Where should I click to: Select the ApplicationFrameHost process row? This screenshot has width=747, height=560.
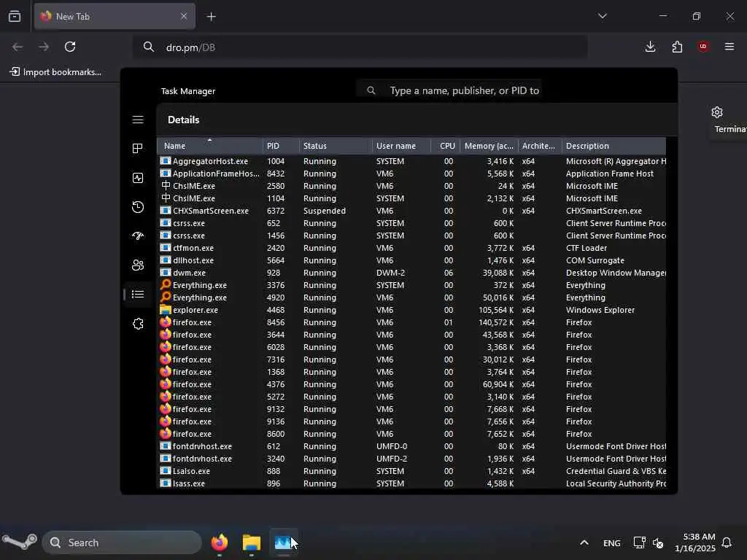[x=411, y=174]
